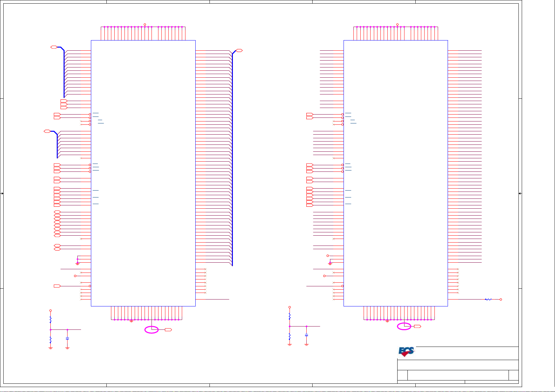Select the right chip symbol body
Viewport: 555px width, 392px height.
(396, 173)
